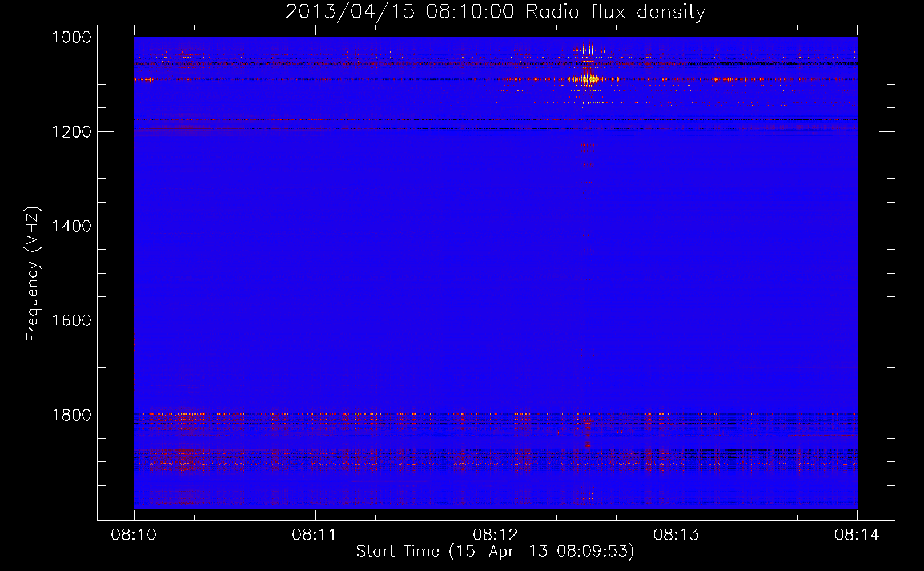Click the 1200 frequency tick label
The height and width of the screenshot is (571, 924).
click(x=71, y=132)
